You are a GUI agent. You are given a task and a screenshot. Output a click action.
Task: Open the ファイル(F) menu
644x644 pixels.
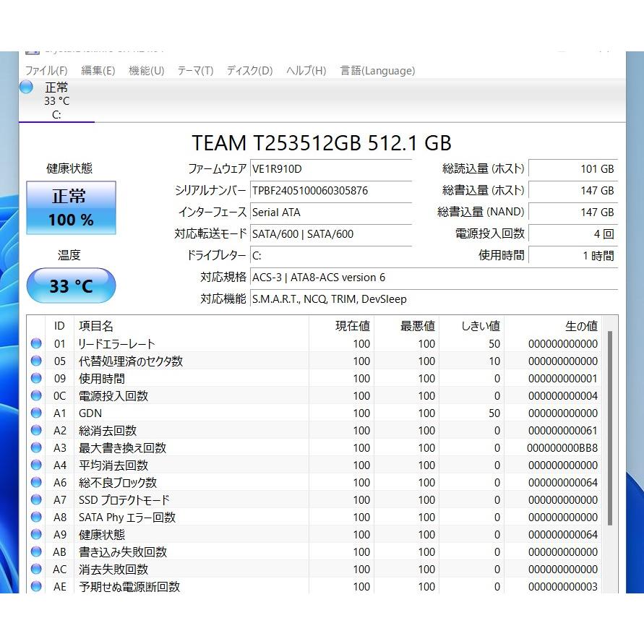point(46,71)
